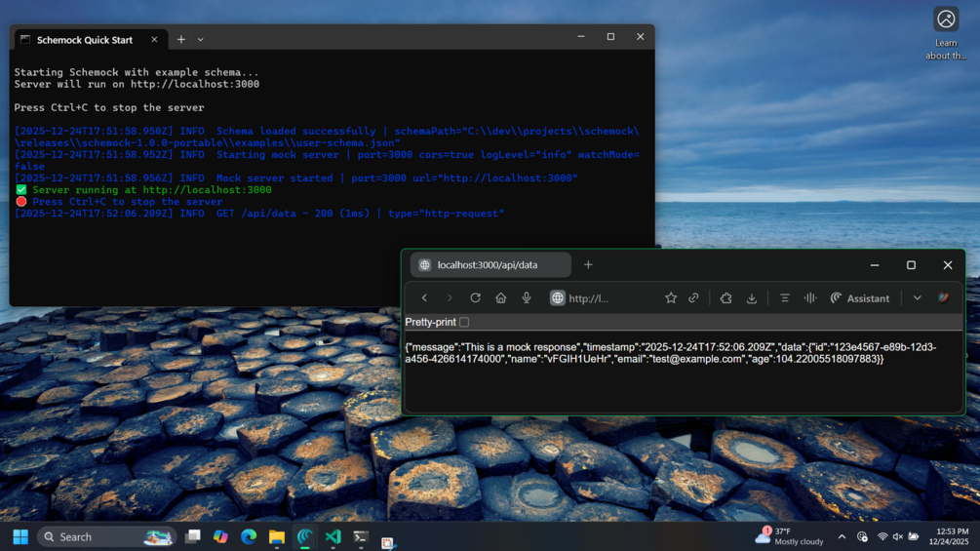
Task: Activate the browser microphone voice button
Action: click(x=527, y=298)
